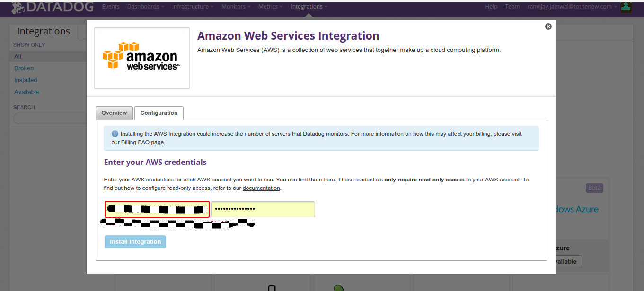Filter integrations by Broken
The image size is (644, 291).
coord(24,68)
